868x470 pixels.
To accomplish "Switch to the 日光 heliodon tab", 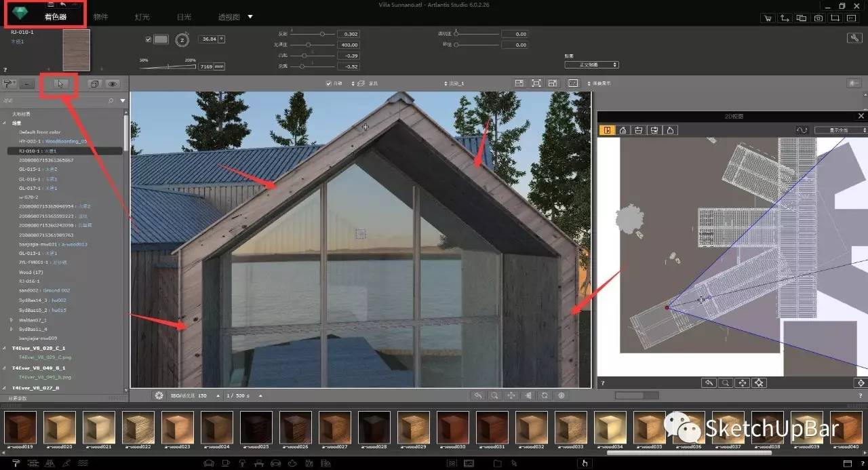I will tap(184, 16).
